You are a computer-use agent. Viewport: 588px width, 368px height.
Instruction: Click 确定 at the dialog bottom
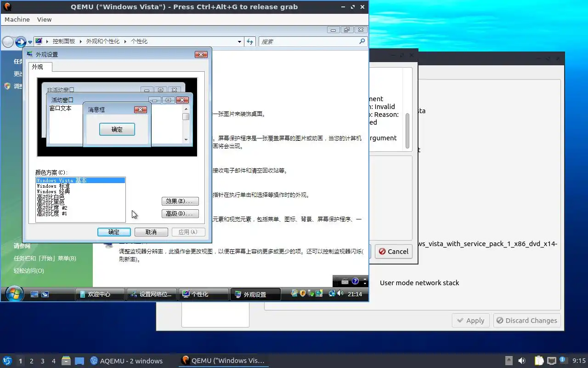pos(114,232)
